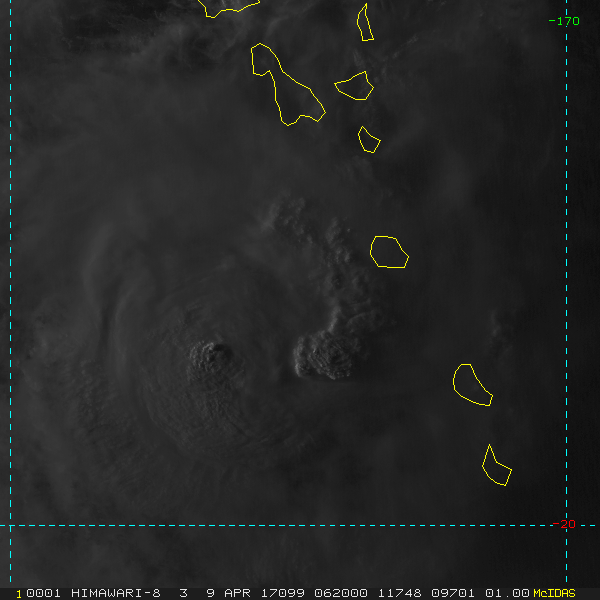
Task: Click the bright convective cloud cluster east of the eye
Action: tap(328, 356)
